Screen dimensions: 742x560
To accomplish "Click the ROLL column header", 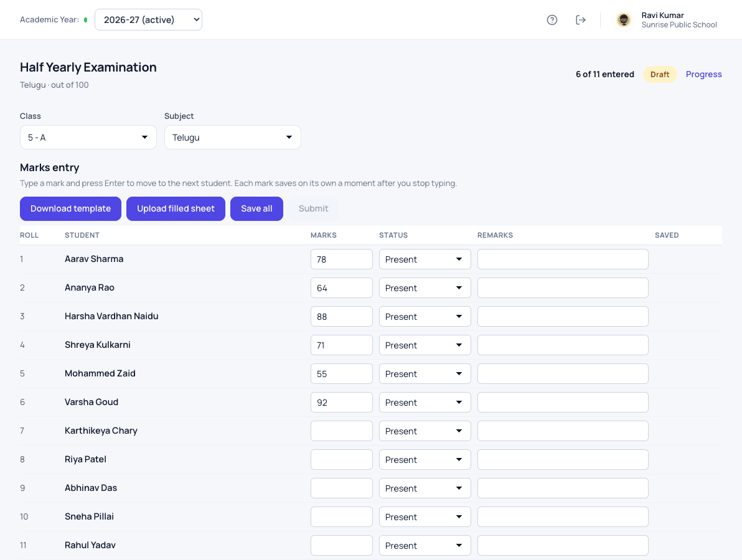I will (x=29, y=235).
